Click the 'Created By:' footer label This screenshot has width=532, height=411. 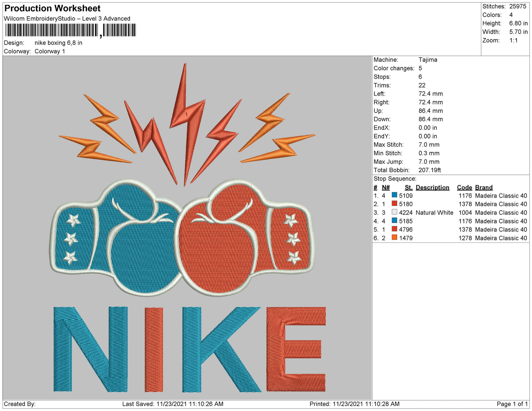tap(20, 404)
